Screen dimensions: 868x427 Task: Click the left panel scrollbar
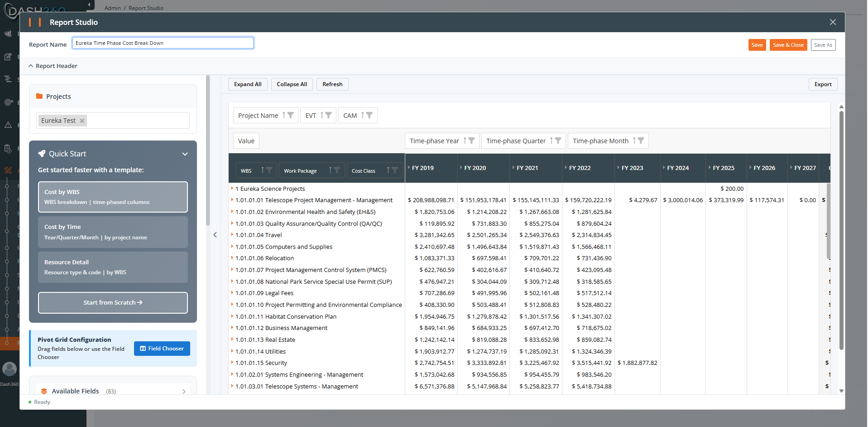[208, 150]
